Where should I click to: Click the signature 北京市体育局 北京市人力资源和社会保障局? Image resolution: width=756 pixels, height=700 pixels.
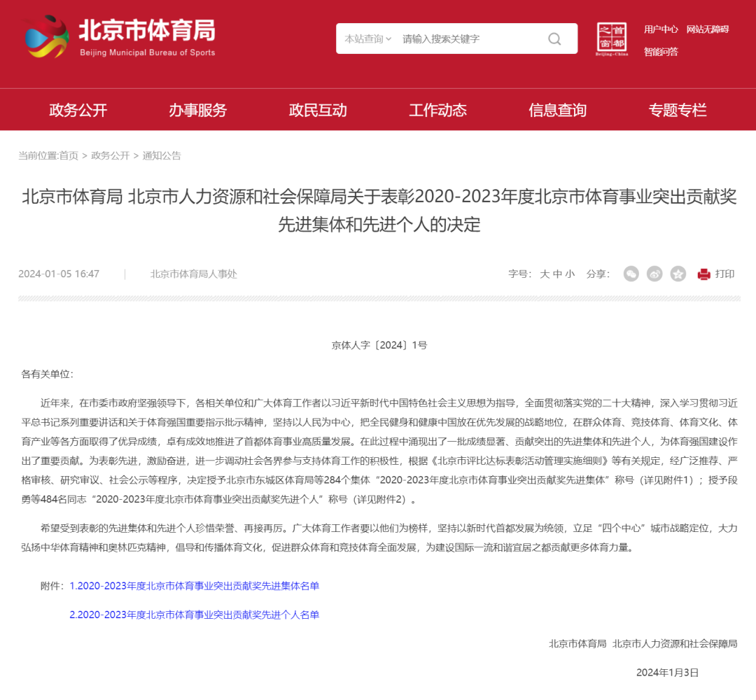[x=643, y=643]
